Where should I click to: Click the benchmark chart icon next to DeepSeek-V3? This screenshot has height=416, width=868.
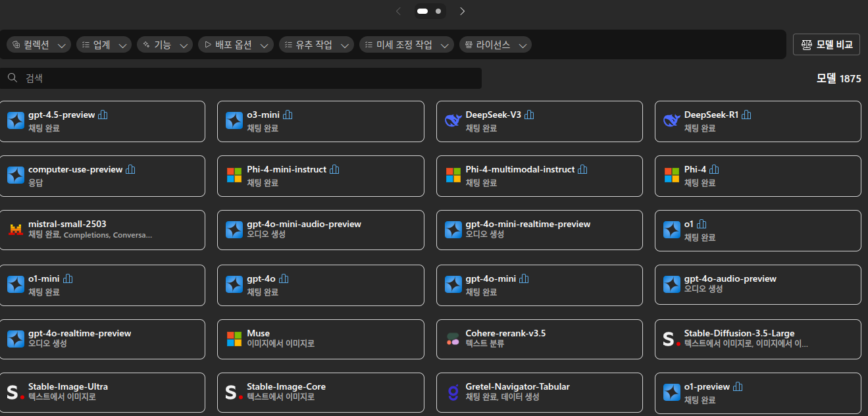[x=529, y=115]
